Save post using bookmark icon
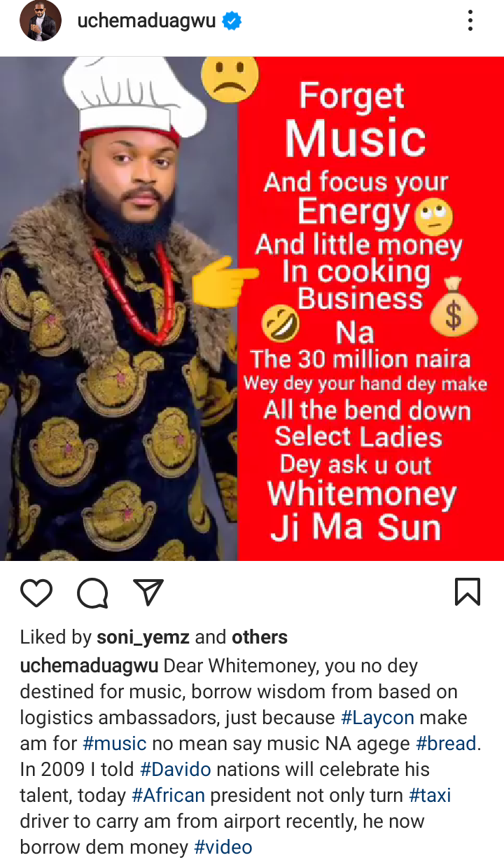 pyautogui.click(x=468, y=592)
